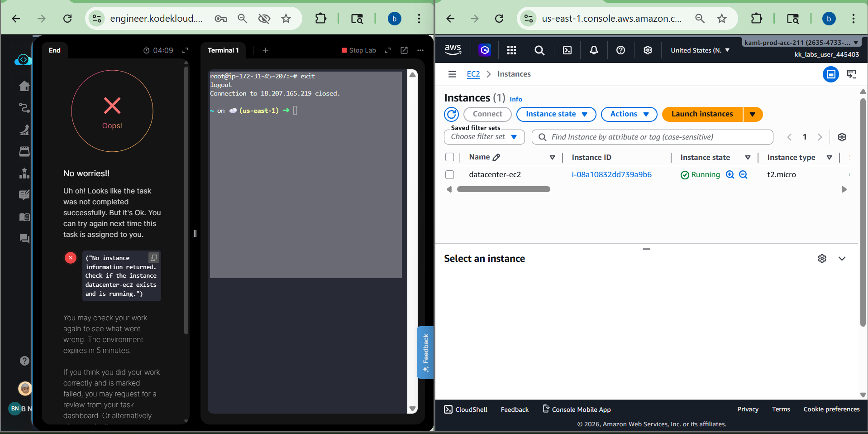This screenshot has width=868, height=434.
Task: Copy the error message in task panel
Action: click(154, 258)
